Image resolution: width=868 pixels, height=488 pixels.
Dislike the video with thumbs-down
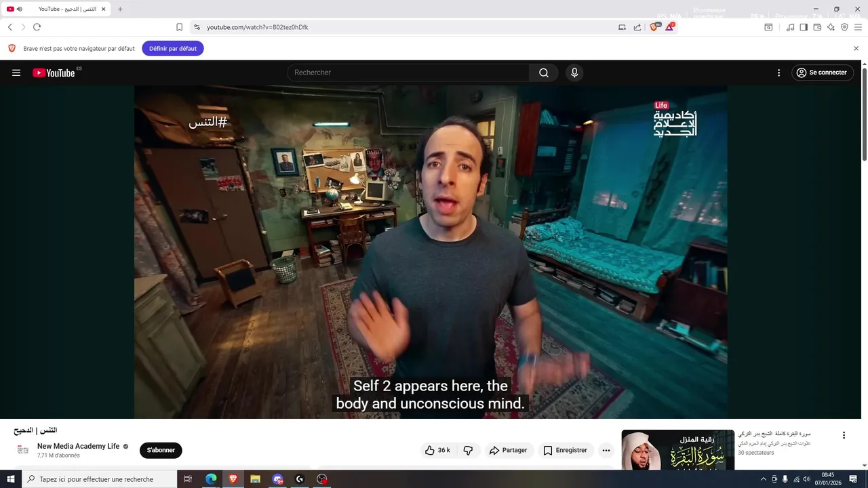coord(468,450)
